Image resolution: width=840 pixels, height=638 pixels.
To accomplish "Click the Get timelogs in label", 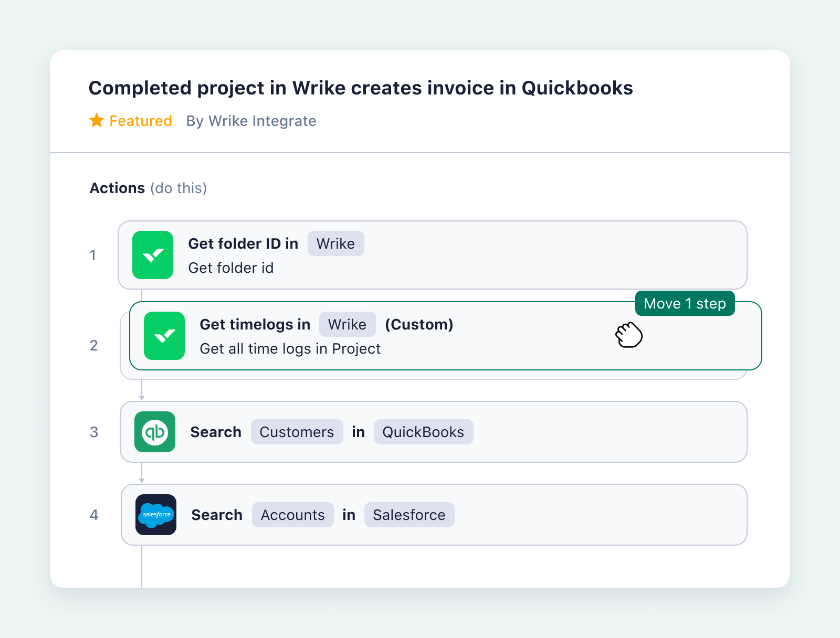I will [x=255, y=324].
